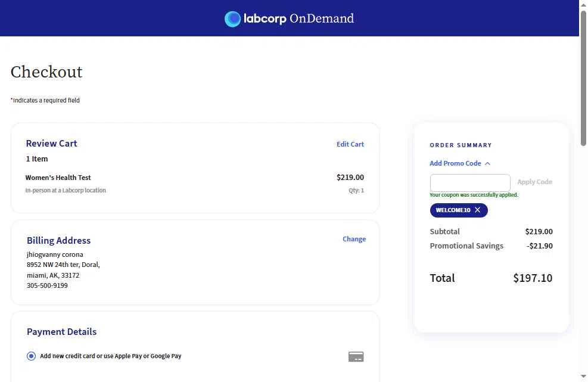Focus the promo code input field

[470, 183]
